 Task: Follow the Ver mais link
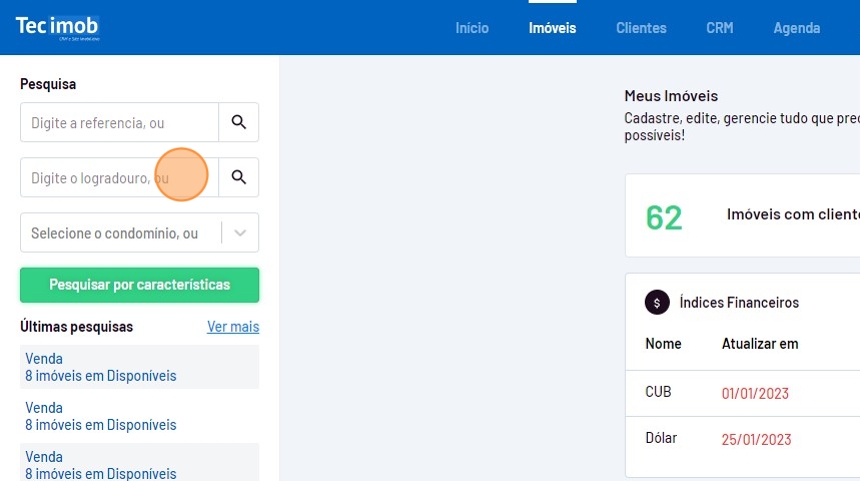pyautogui.click(x=233, y=327)
